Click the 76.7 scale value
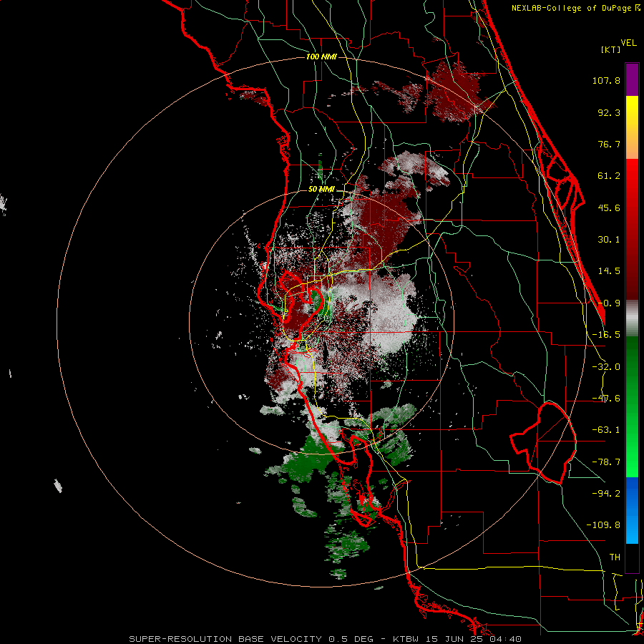 (x=609, y=144)
